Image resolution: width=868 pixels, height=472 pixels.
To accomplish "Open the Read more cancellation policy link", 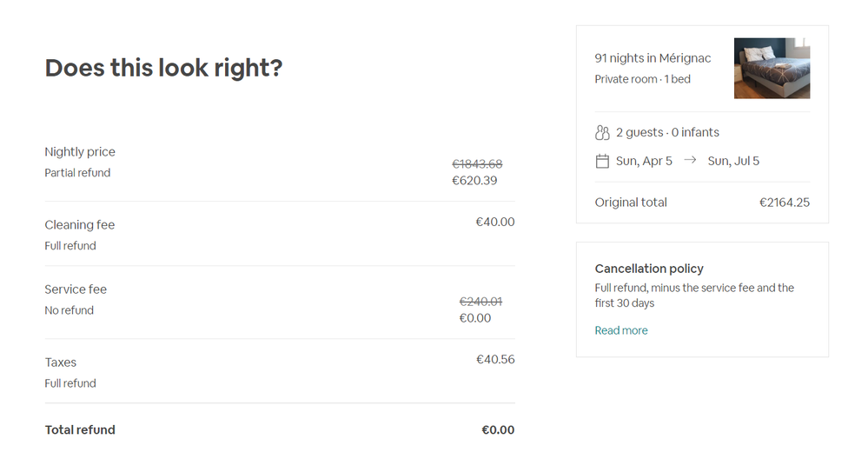I will [x=621, y=330].
